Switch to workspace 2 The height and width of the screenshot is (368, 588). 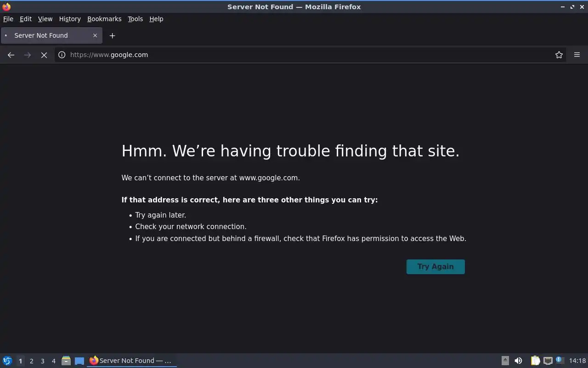point(31,361)
